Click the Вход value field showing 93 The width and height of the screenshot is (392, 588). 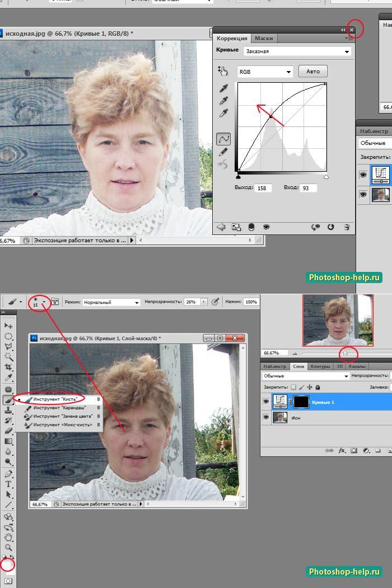(308, 188)
